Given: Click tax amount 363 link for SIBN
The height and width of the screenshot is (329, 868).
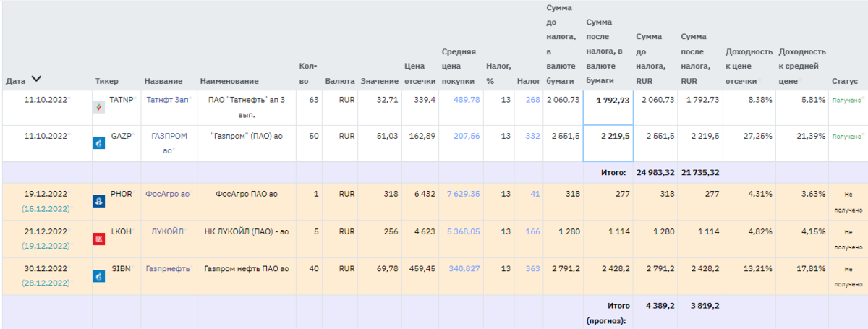Looking at the screenshot, I should pyautogui.click(x=532, y=269).
